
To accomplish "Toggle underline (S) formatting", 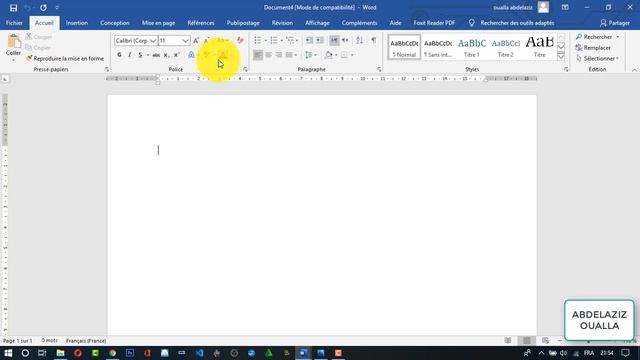I will (x=140, y=55).
